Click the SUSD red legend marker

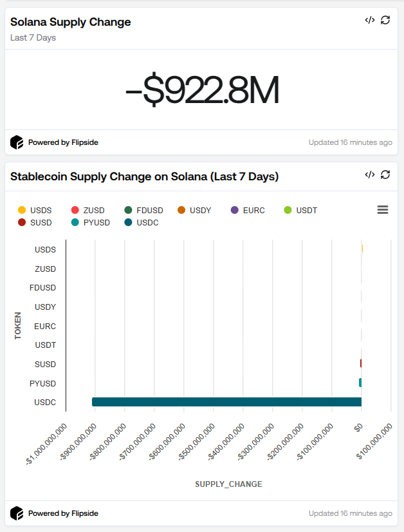pos(22,223)
